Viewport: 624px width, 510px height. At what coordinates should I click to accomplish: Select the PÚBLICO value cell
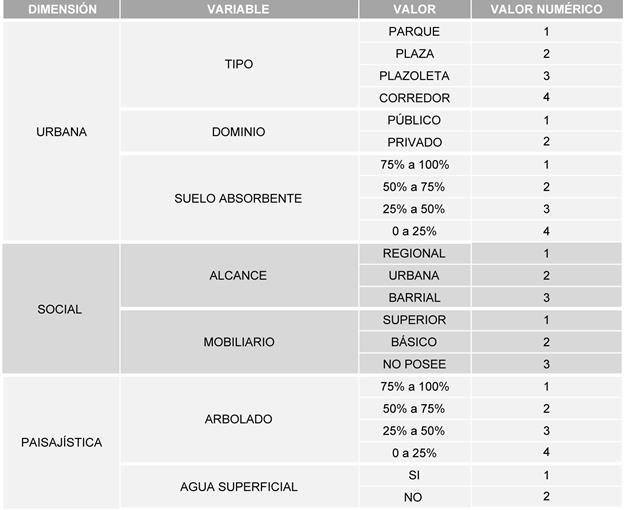(x=414, y=120)
